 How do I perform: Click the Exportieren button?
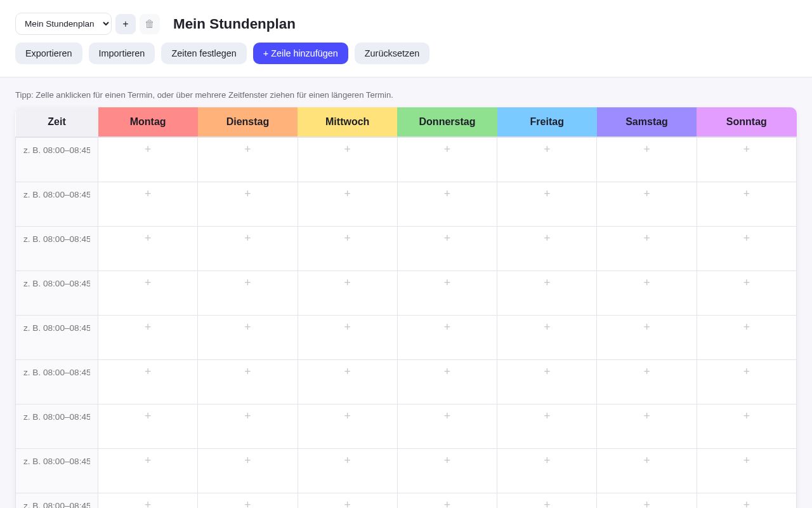tap(49, 53)
